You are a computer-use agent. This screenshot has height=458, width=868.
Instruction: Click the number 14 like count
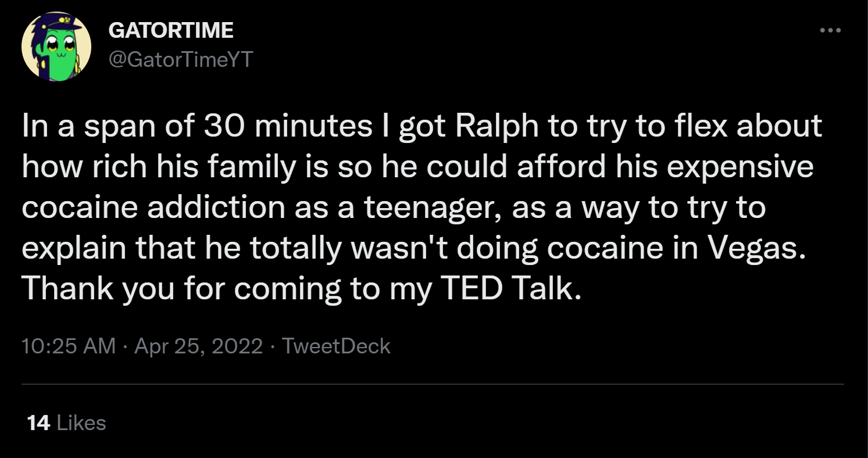(x=38, y=423)
